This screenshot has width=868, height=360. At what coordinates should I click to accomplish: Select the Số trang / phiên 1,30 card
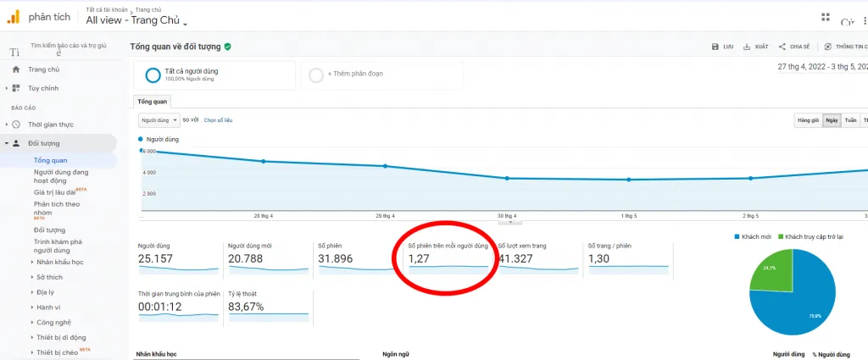tap(629, 258)
